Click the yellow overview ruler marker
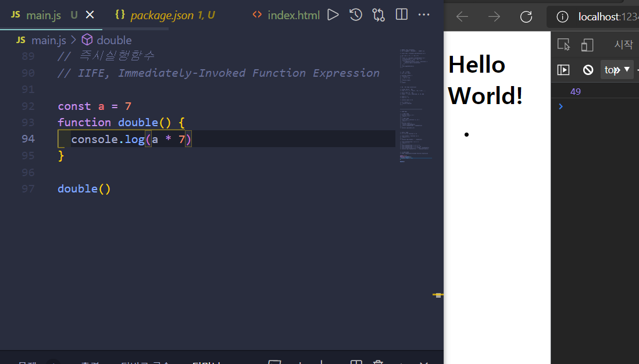This screenshot has width=639, height=364. click(x=438, y=295)
